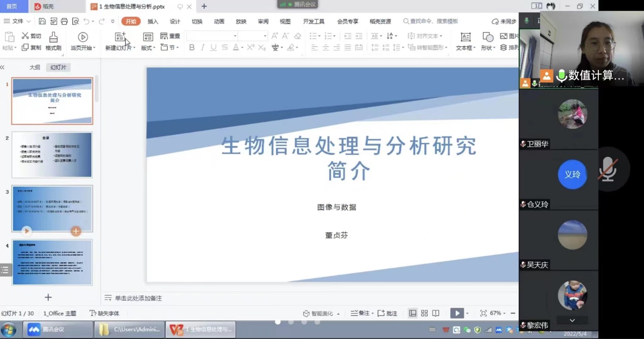Viewport: 644px width, 339px height.
Task: Click the Save icon in quick toolbar
Action: 42,21
